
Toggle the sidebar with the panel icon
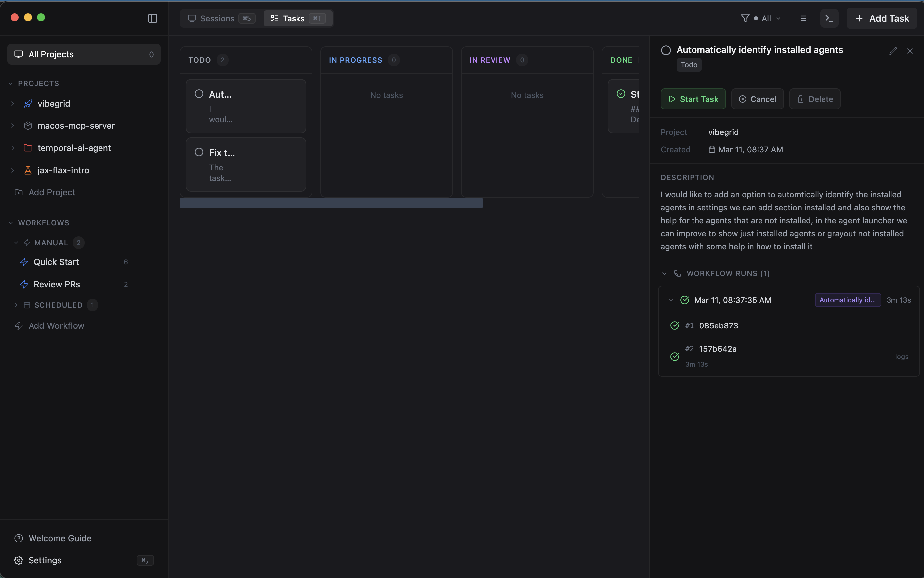(152, 18)
